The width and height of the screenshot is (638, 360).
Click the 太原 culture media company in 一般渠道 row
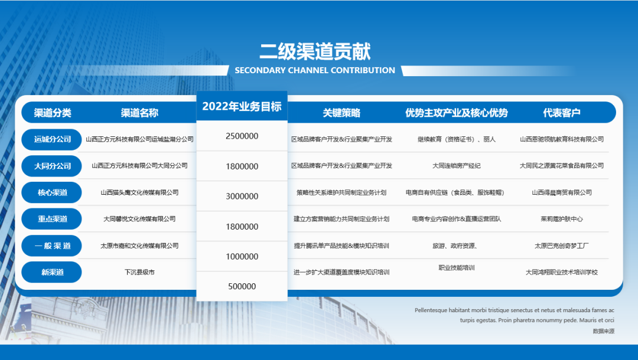pos(140,246)
